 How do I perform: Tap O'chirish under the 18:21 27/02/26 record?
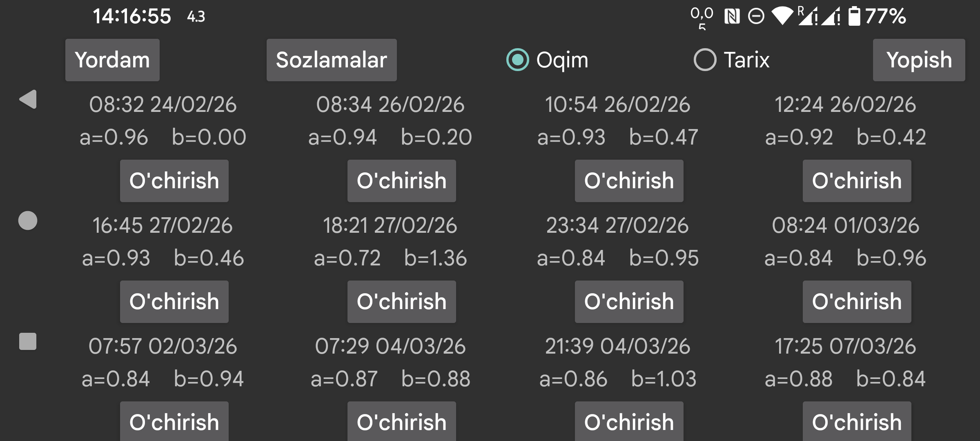tap(401, 301)
